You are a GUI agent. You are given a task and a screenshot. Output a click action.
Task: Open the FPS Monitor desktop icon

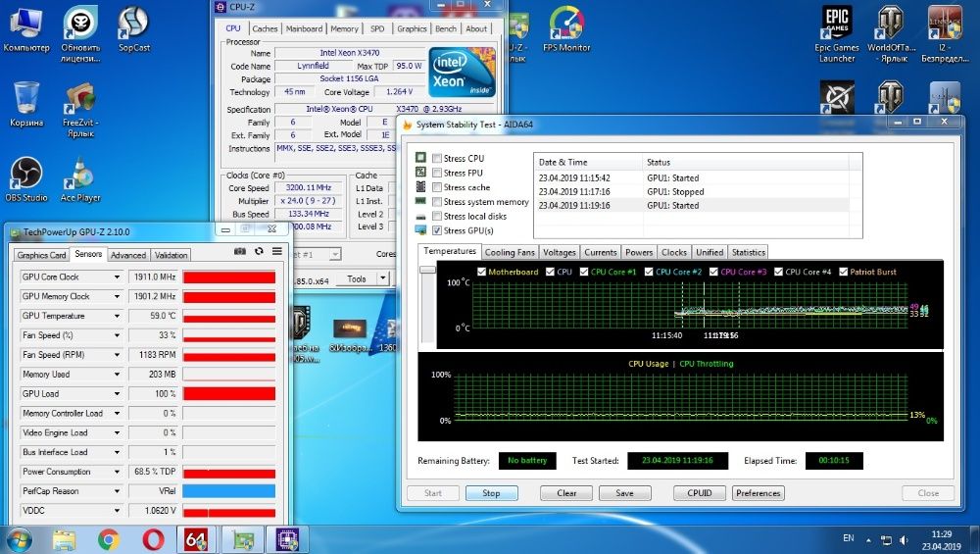point(566,28)
